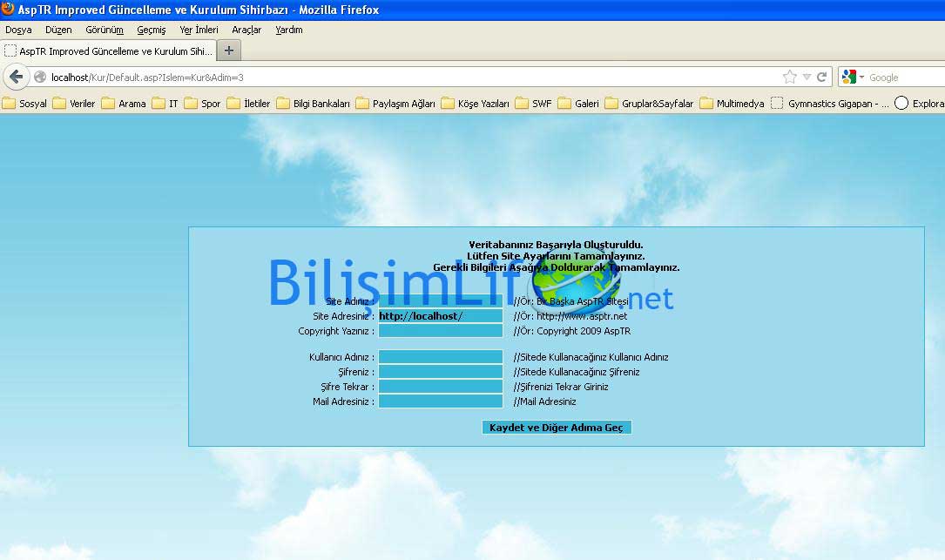Viewport: 945px width, 560px height.
Task: Click the Kaydet ve Diğer Adıma Geç button
Action: tap(557, 428)
